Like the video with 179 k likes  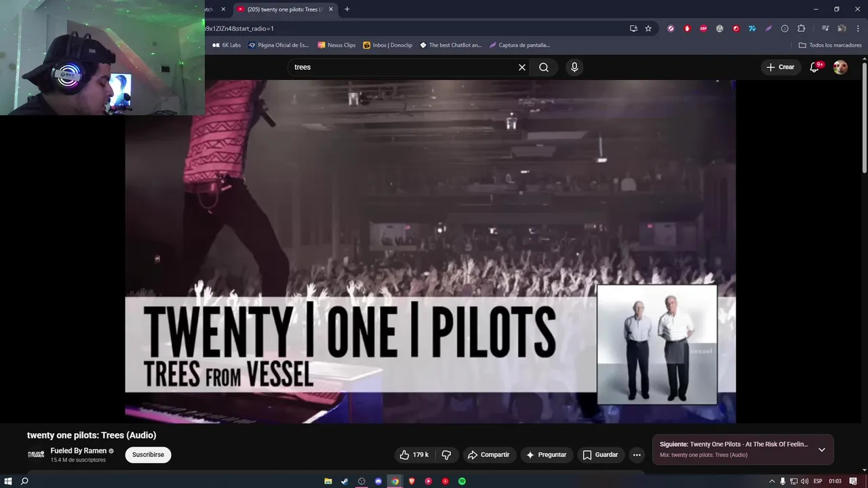tap(414, 455)
